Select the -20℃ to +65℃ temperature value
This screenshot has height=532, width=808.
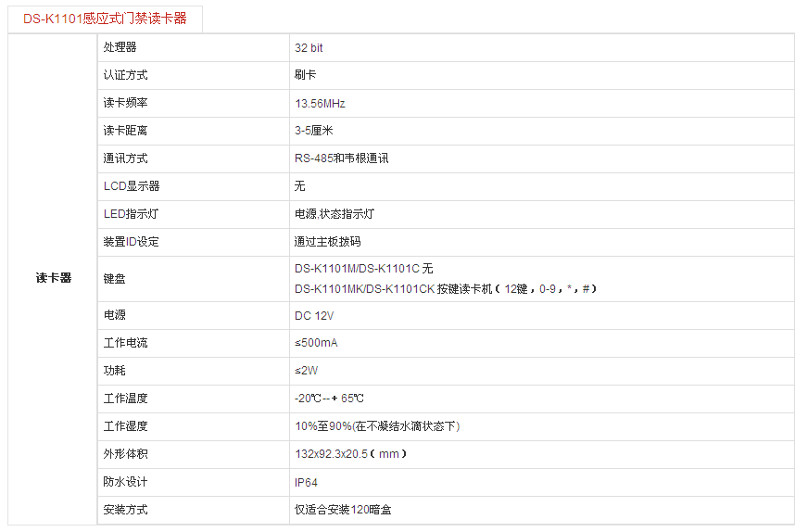329,399
